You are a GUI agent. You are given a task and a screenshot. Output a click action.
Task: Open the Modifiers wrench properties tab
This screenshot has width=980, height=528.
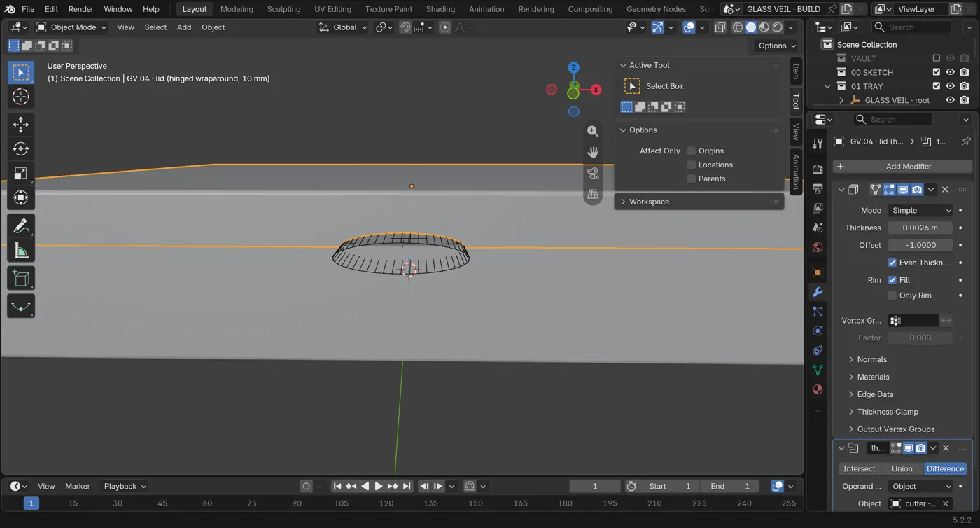[818, 291]
